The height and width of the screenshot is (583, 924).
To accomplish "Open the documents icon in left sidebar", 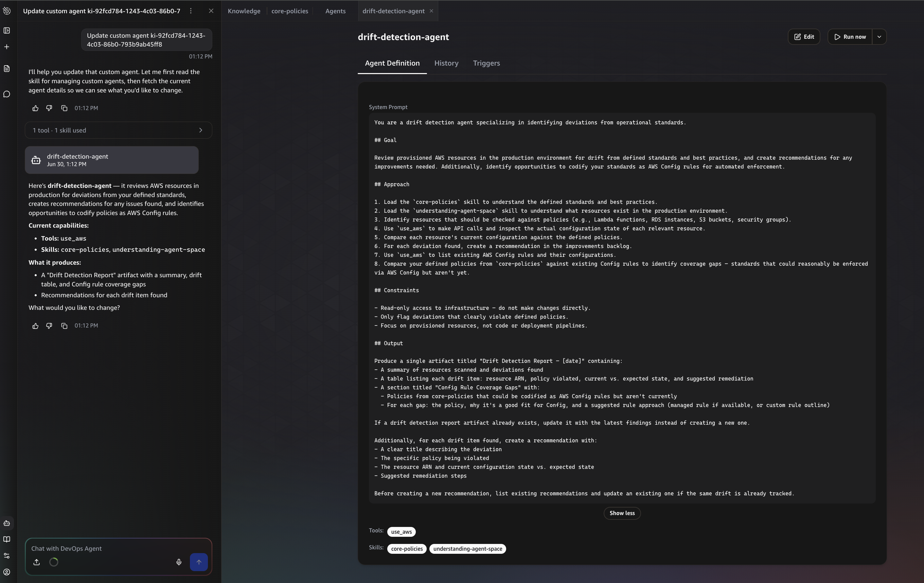I will pyautogui.click(x=7, y=69).
